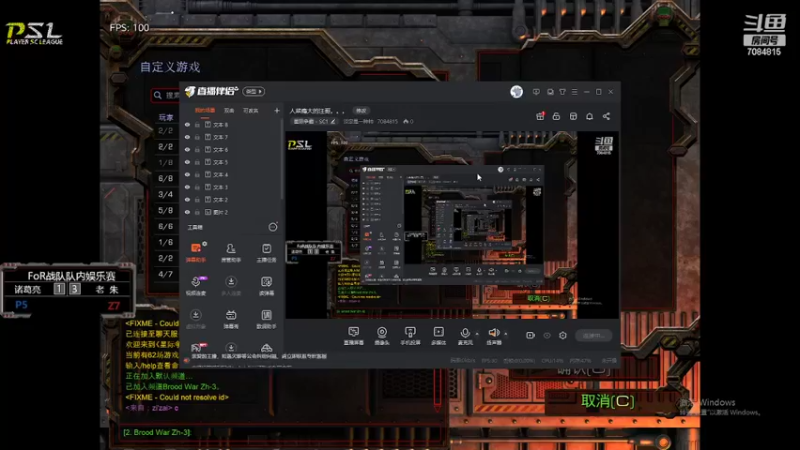
Task: Expand the microphone volume arrow
Action: (x=478, y=334)
